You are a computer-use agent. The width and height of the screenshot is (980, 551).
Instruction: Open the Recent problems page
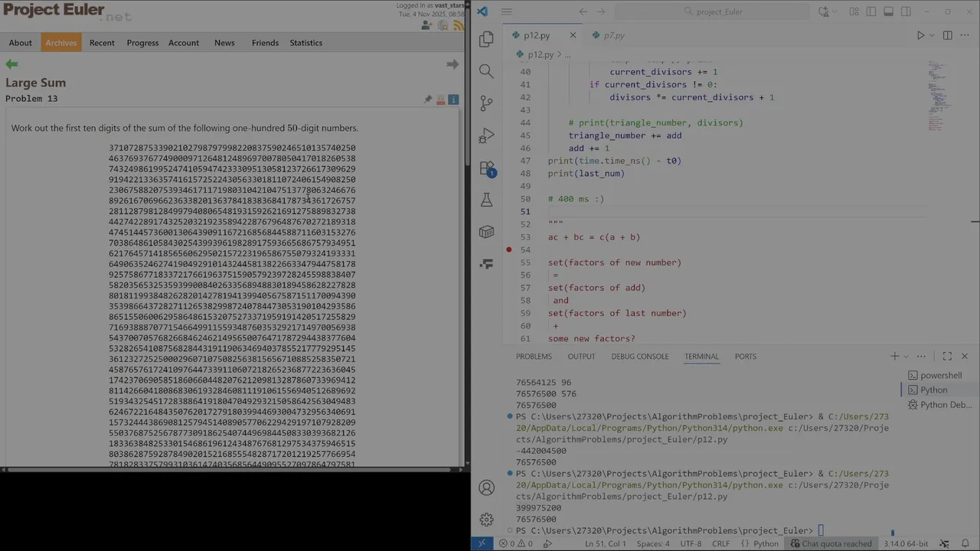coord(102,43)
